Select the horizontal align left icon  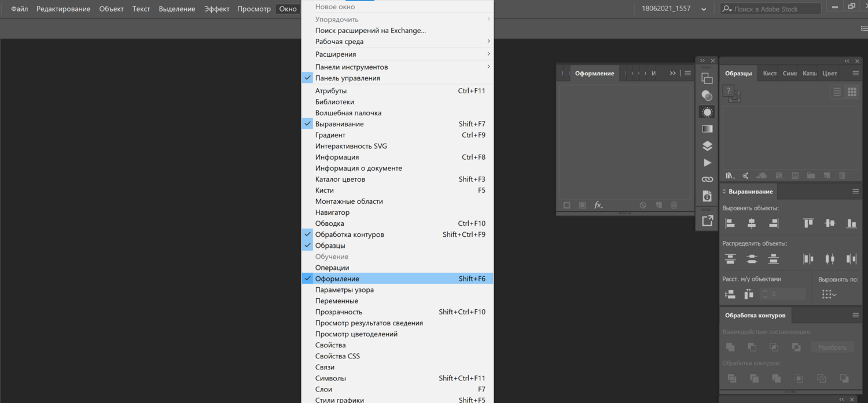click(730, 223)
